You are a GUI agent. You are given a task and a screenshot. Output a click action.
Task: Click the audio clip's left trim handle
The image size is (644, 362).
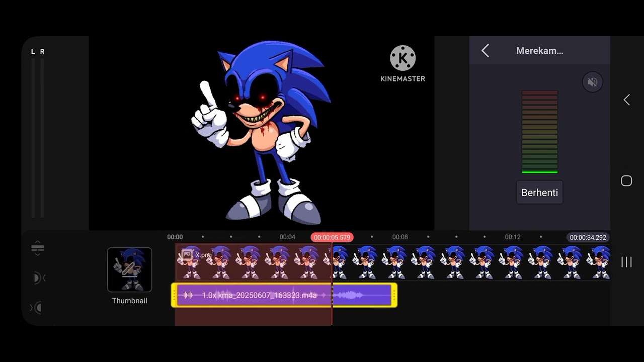[x=174, y=295]
